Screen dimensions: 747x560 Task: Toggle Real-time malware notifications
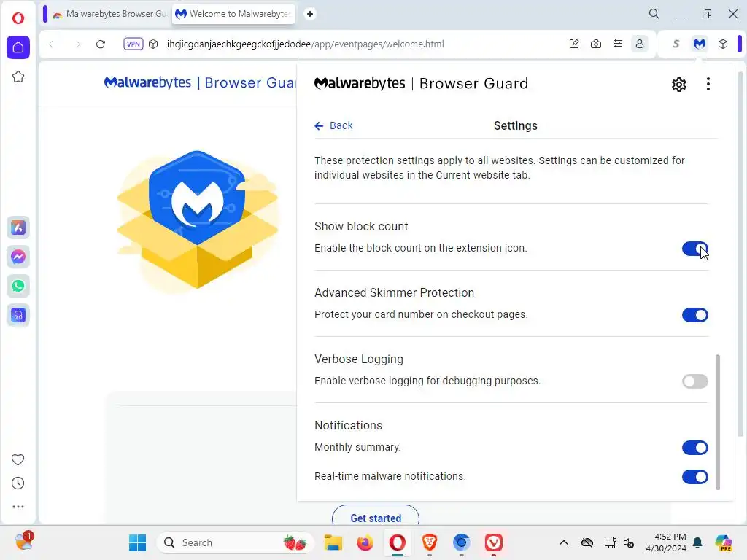tap(694, 477)
